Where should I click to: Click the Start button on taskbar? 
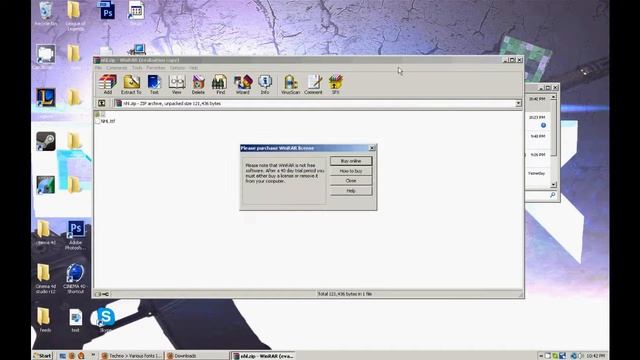(43, 356)
